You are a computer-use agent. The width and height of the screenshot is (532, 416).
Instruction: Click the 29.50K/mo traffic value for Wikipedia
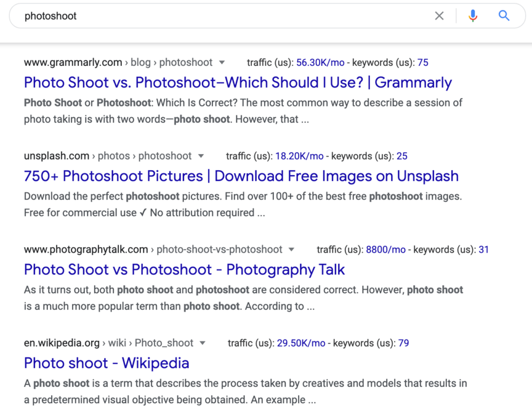point(301,343)
